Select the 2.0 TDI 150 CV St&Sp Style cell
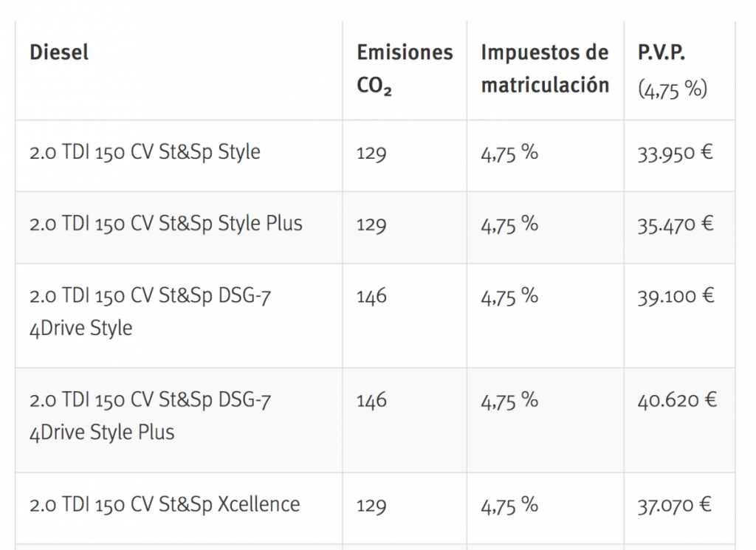 point(145,153)
